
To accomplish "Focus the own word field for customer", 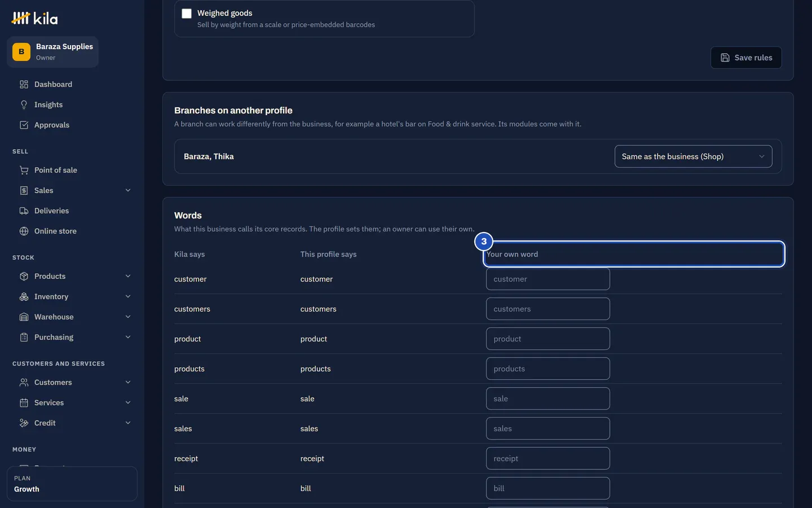I will pos(548,279).
